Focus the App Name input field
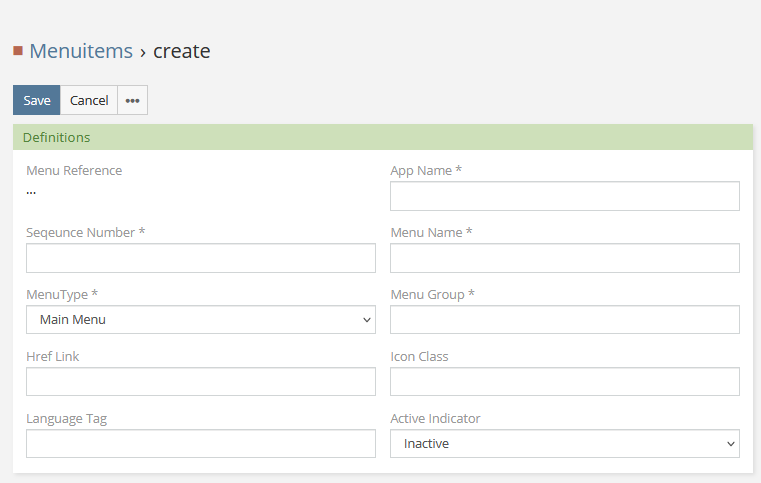Viewport: 761px width, 483px height. [564, 196]
